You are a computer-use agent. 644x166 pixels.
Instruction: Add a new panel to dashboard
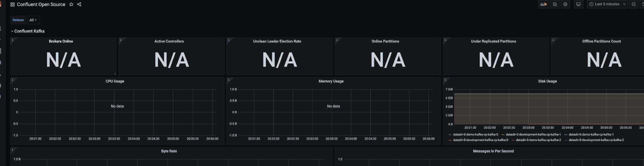pyautogui.click(x=544, y=4)
